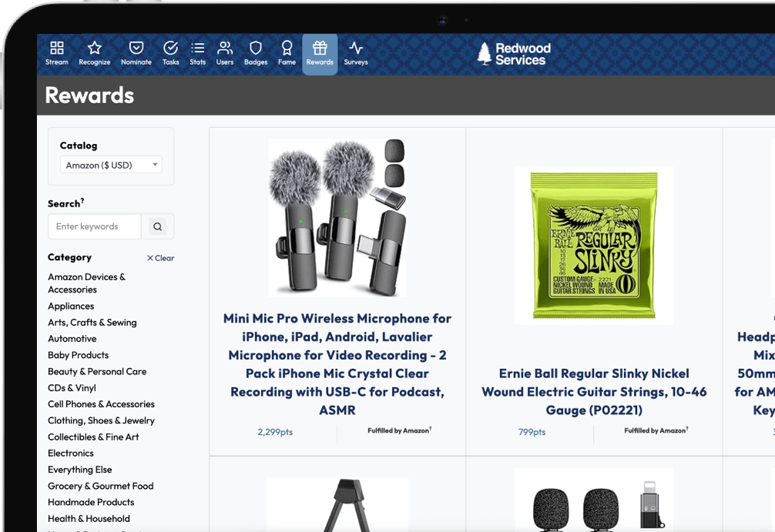775x532 pixels.
Task: Choose the Automotive category
Action: coord(72,339)
